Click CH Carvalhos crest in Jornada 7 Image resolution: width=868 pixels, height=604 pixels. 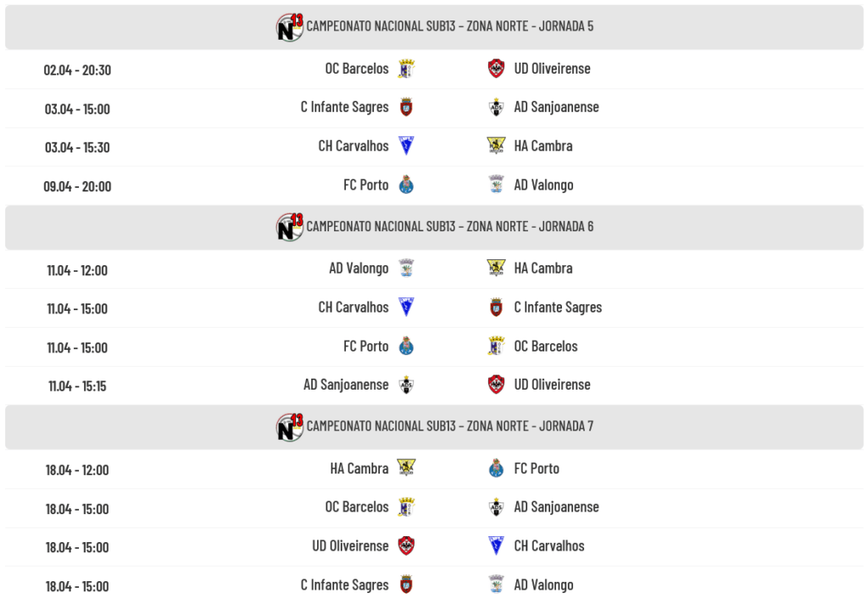click(496, 546)
